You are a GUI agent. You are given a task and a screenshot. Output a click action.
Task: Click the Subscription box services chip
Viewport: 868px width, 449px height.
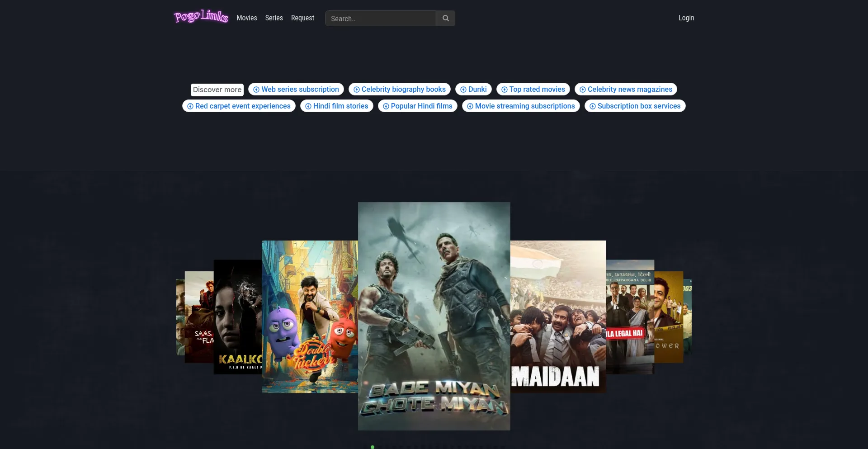(635, 106)
